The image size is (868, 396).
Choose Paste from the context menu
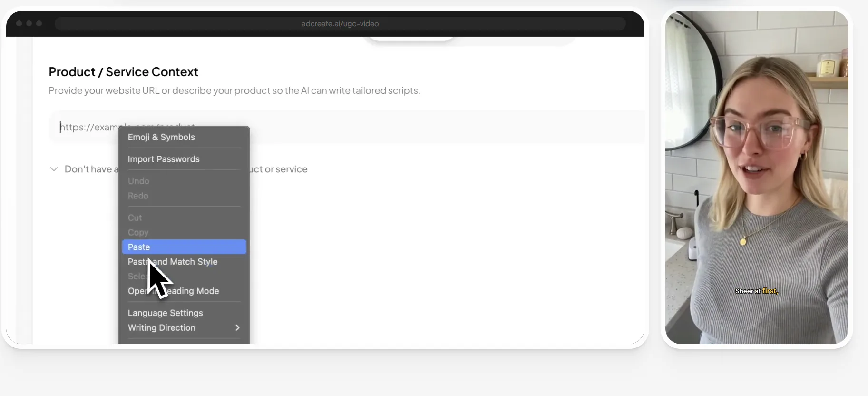pos(184,247)
